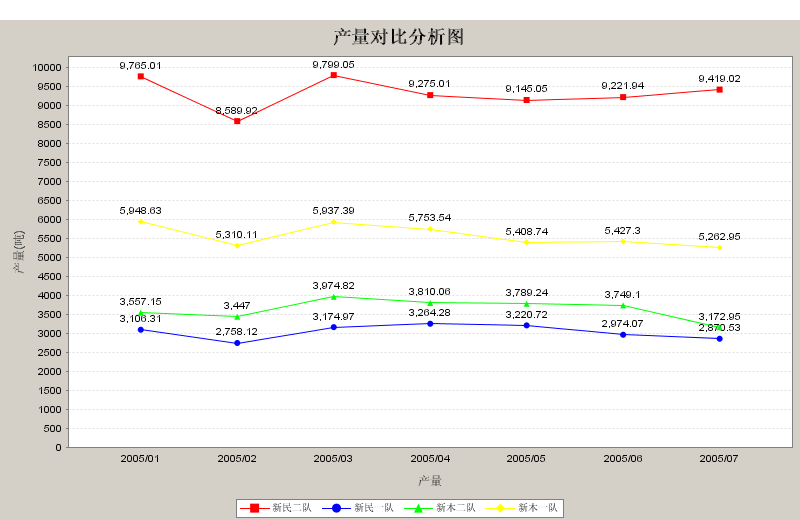
Task: Click the blue circle 新民一队 legend marker
Action: click(x=336, y=508)
